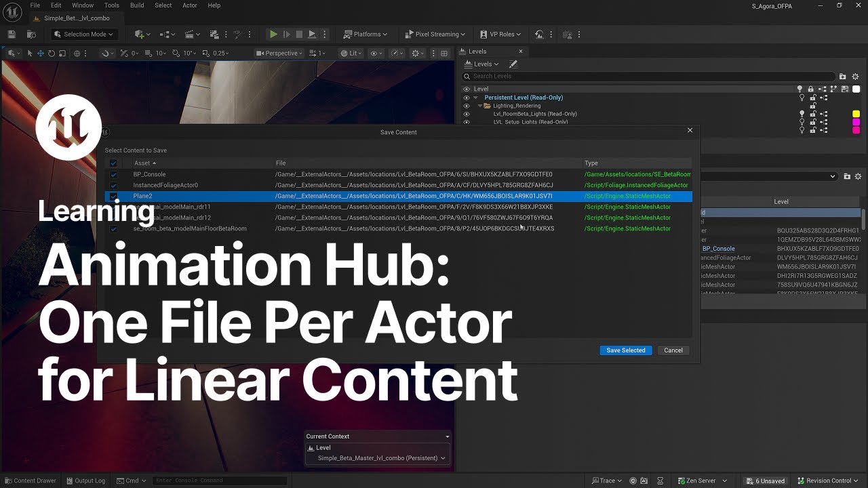868x488 pixels.
Task: Click the Save icon in main toolbar
Action: click(12, 34)
